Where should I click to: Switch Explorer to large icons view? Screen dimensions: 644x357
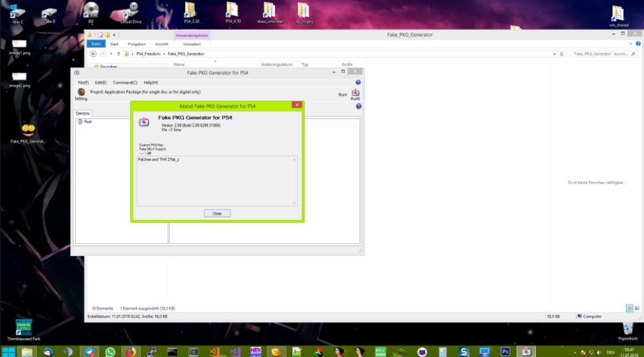point(637,308)
